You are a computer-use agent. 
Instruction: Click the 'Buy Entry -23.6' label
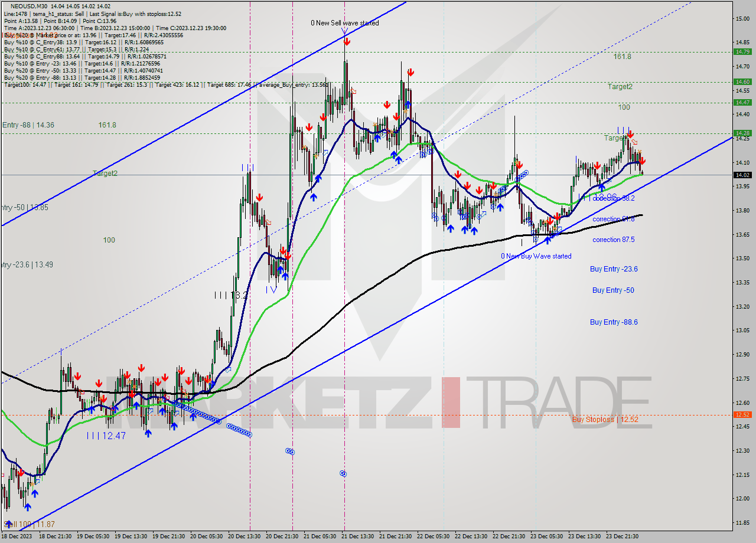(614, 269)
